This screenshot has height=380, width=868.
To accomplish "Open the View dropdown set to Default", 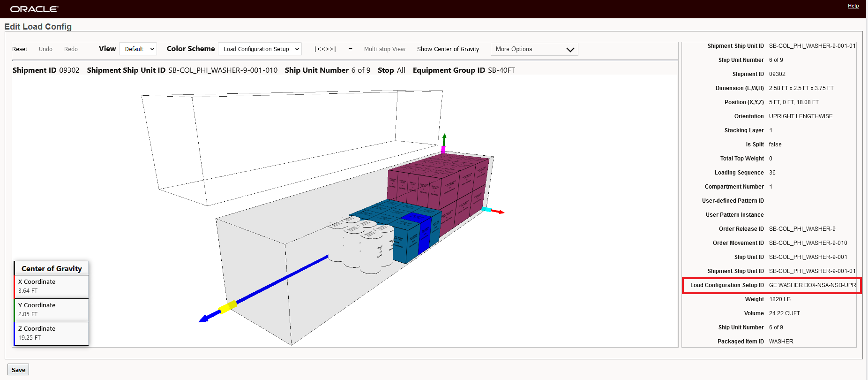I will coord(138,49).
